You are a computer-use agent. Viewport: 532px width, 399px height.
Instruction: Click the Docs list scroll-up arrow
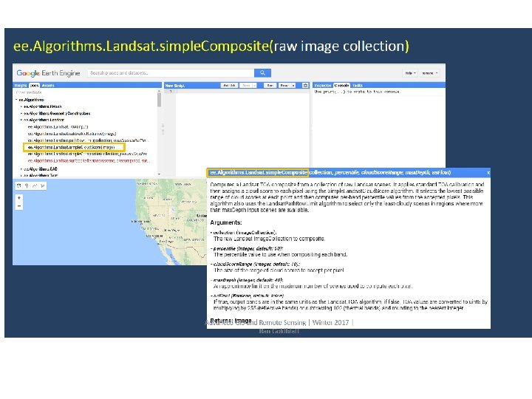point(159,92)
